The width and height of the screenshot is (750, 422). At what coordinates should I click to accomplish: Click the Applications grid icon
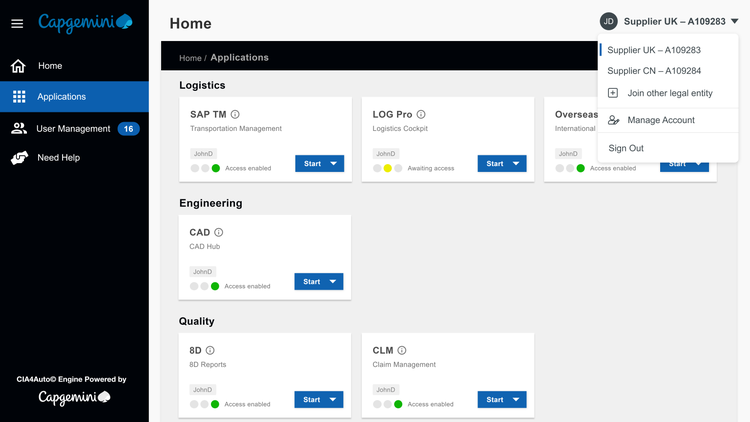point(19,97)
